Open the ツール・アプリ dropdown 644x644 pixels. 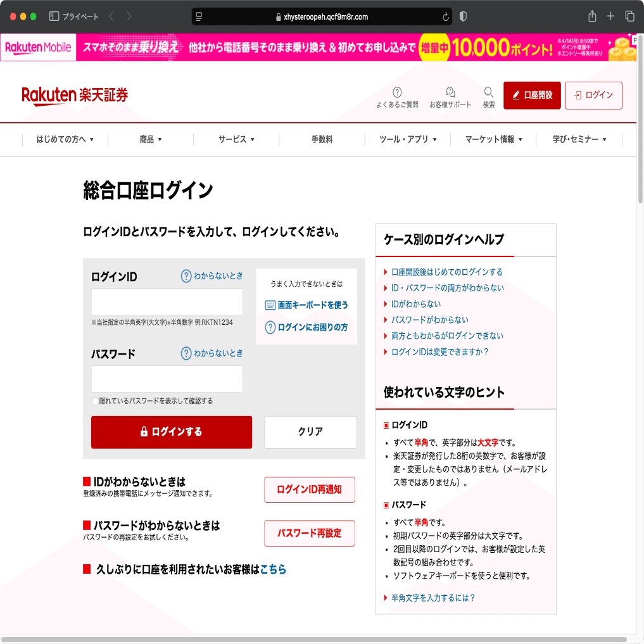click(x=407, y=139)
